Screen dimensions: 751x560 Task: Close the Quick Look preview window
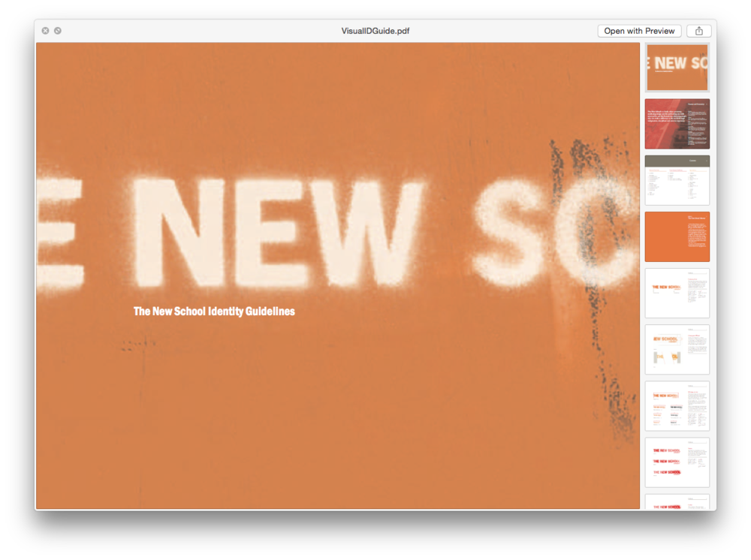point(45,31)
